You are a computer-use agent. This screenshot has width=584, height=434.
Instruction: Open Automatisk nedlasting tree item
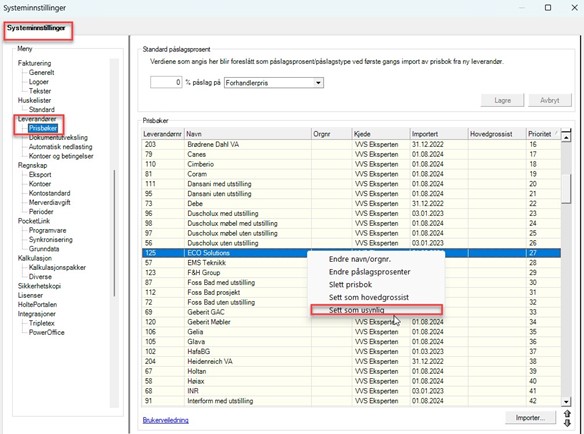60,147
